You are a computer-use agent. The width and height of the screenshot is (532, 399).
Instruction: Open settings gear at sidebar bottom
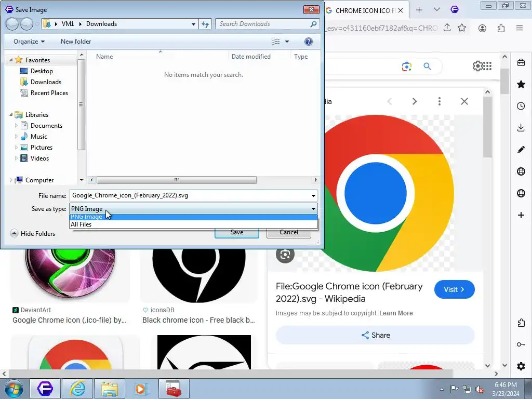click(521, 366)
